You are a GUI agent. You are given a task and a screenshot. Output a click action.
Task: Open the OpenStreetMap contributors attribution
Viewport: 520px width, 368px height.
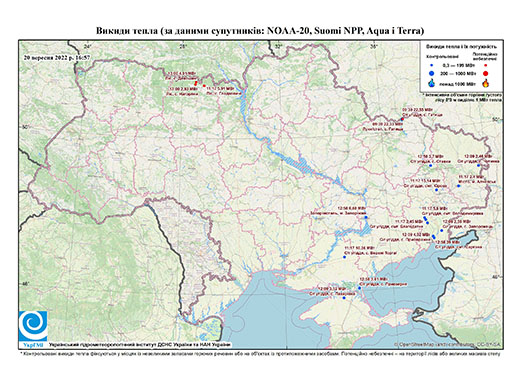click(448, 344)
